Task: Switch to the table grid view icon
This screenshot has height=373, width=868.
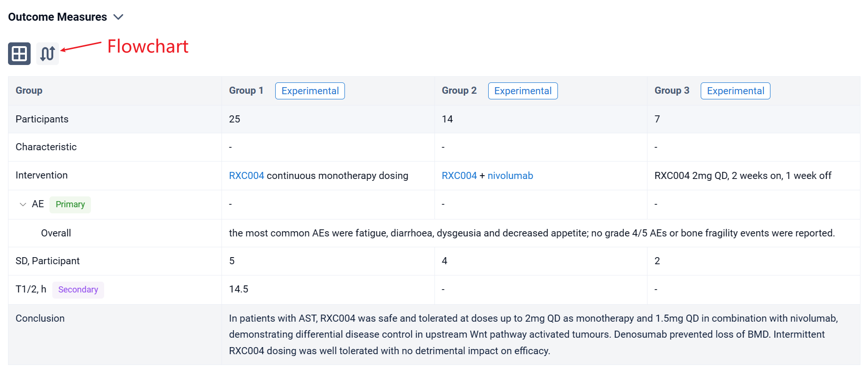Action: [19, 54]
